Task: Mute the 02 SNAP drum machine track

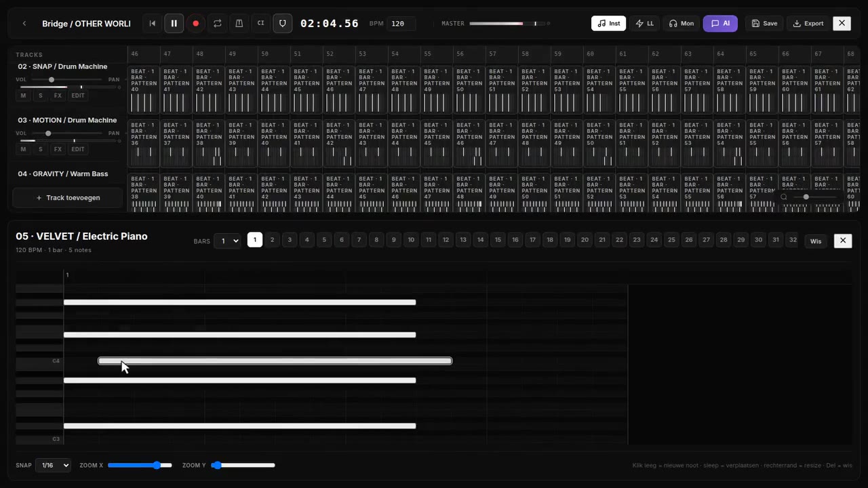Action: pyautogui.click(x=23, y=96)
